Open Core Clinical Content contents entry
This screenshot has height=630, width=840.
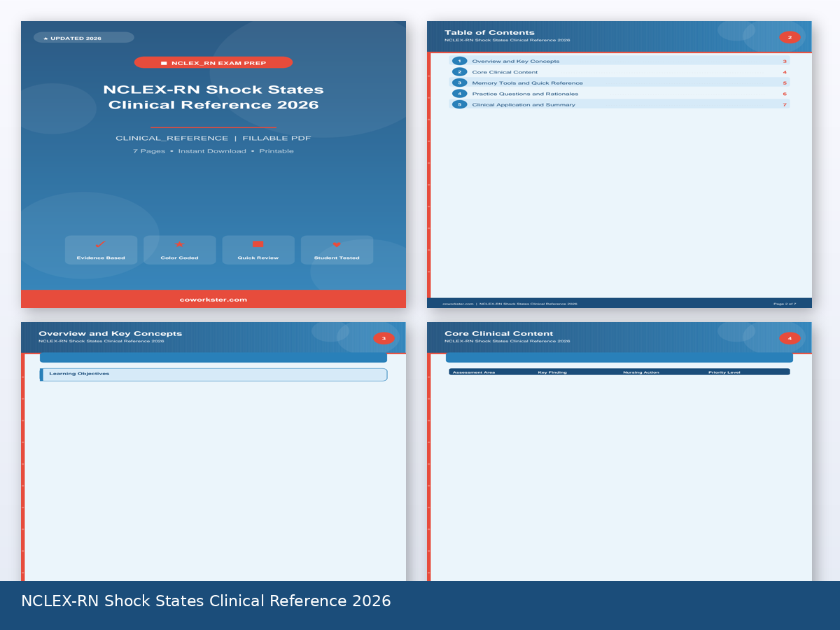click(x=505, y=72)
